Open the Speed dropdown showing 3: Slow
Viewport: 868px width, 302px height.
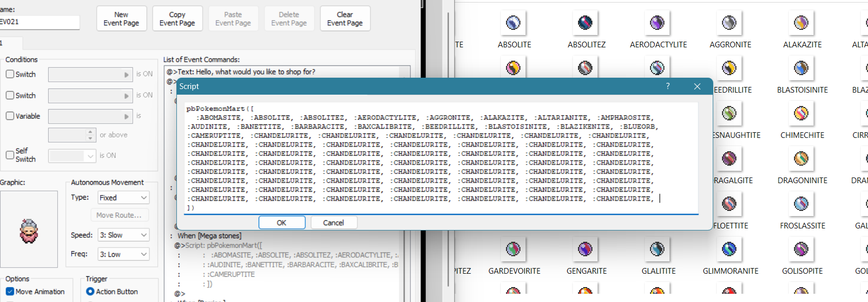[x=123, y=235]
